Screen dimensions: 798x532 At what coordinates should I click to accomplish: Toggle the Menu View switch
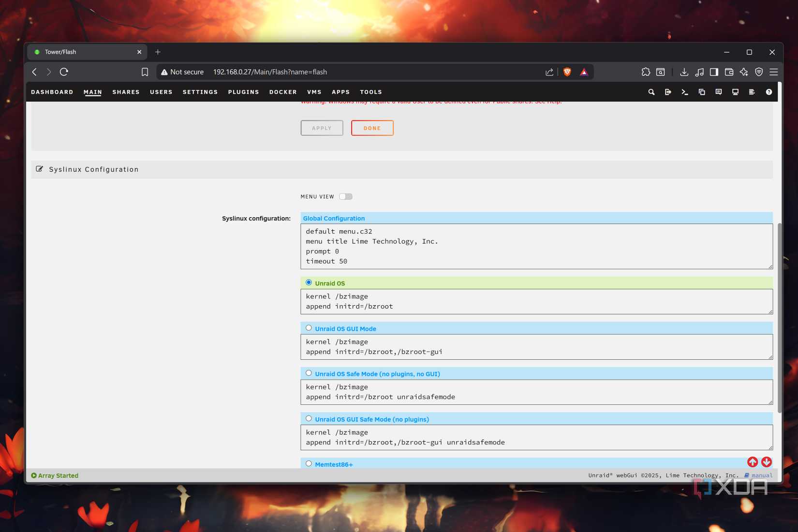click(345, 196)
